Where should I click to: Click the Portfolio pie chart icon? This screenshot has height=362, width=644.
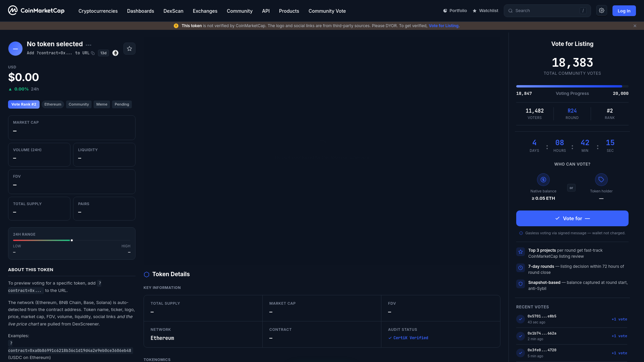(445, 11)
